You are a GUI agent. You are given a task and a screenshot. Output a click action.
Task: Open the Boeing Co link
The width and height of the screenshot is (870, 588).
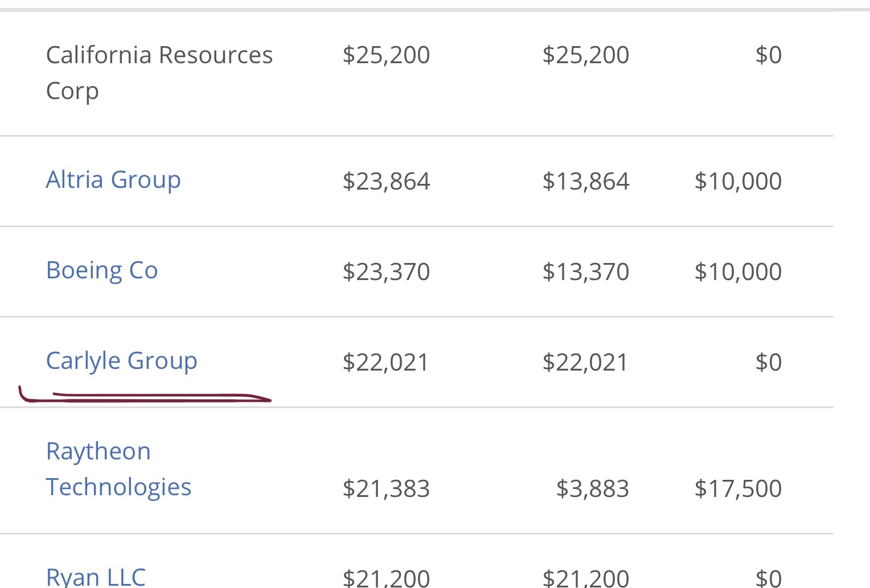pyautogui.click(x=102, y=270)
